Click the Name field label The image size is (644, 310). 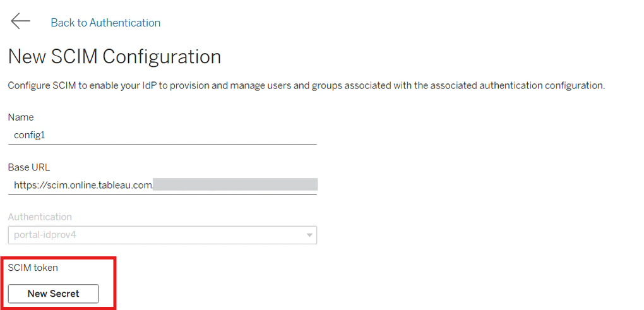[21, 117]
